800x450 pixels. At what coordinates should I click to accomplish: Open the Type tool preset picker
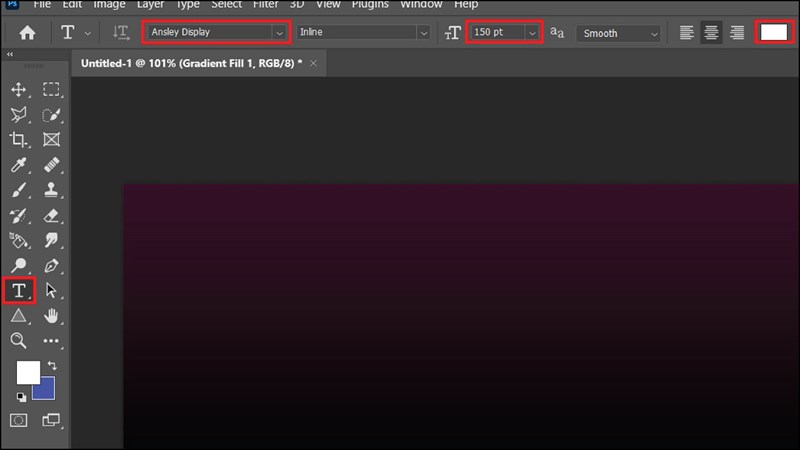pos(88,34)
